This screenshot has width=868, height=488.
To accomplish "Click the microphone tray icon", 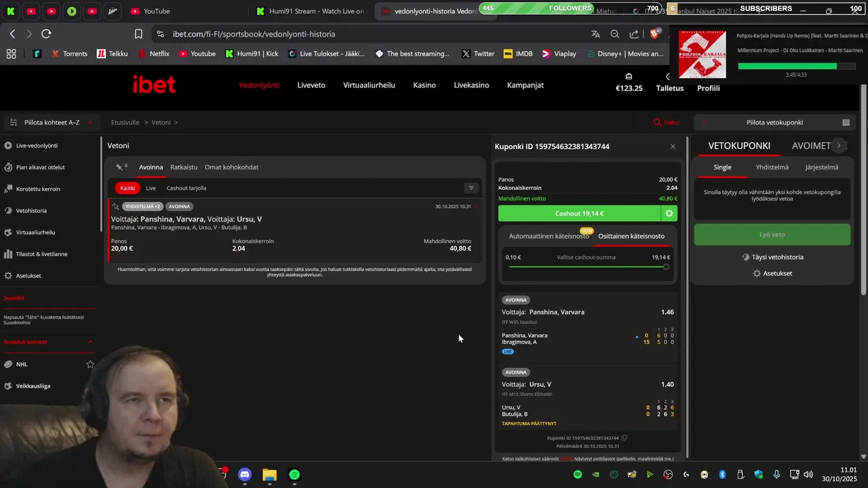I will click(x=776, y=474).
